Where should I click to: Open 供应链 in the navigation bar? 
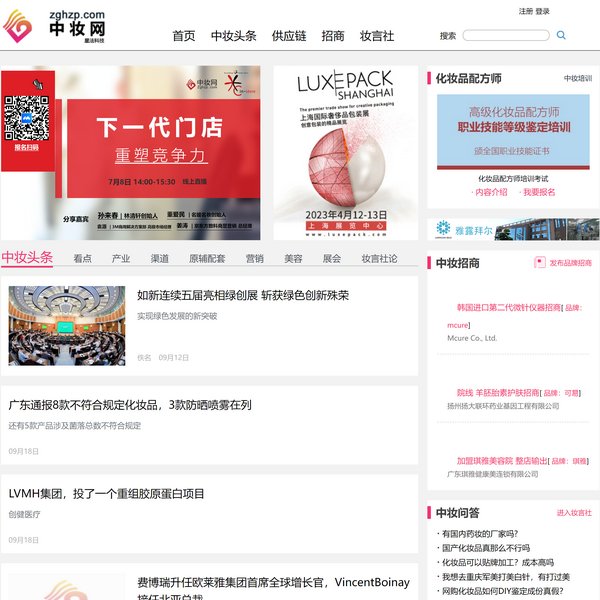point(289,36)
